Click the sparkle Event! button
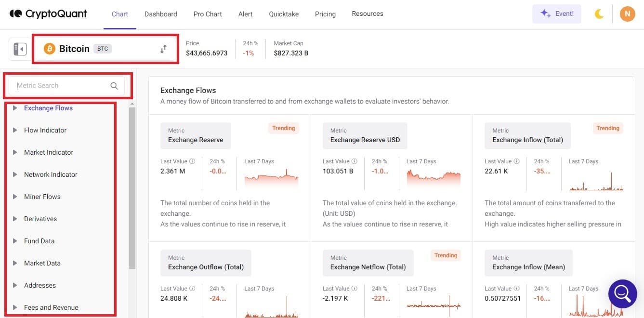Viewport: 644px width, 318px height. point(557,14)
